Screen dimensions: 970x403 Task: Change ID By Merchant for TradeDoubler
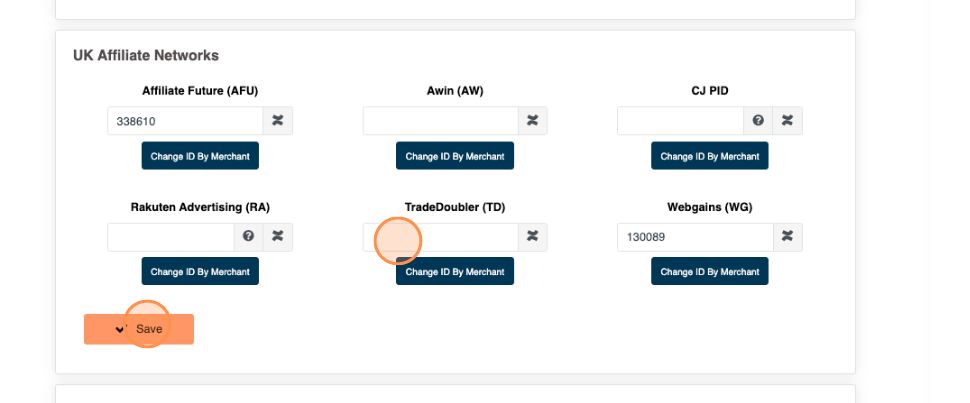point(455,271)
